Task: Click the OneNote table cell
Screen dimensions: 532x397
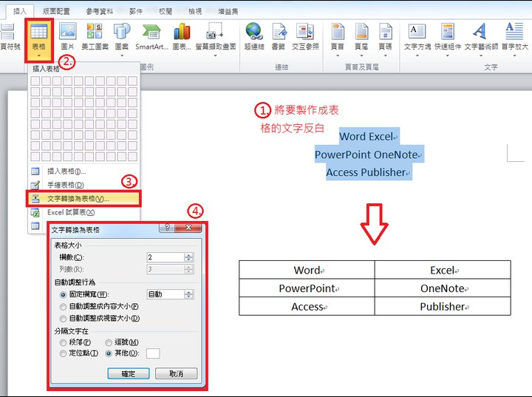Action: point(443,288)
